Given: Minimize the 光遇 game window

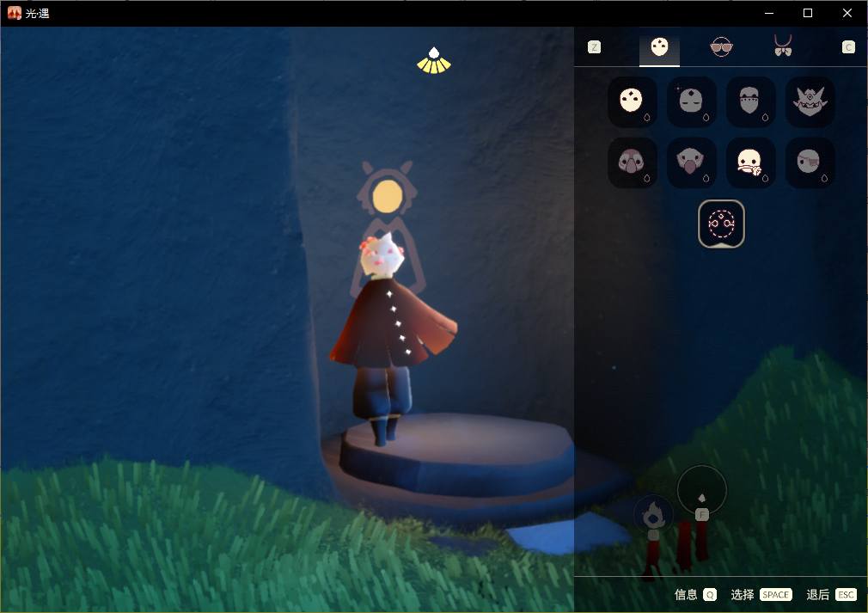Looking at the screenshot, I should tap(769, 13).
